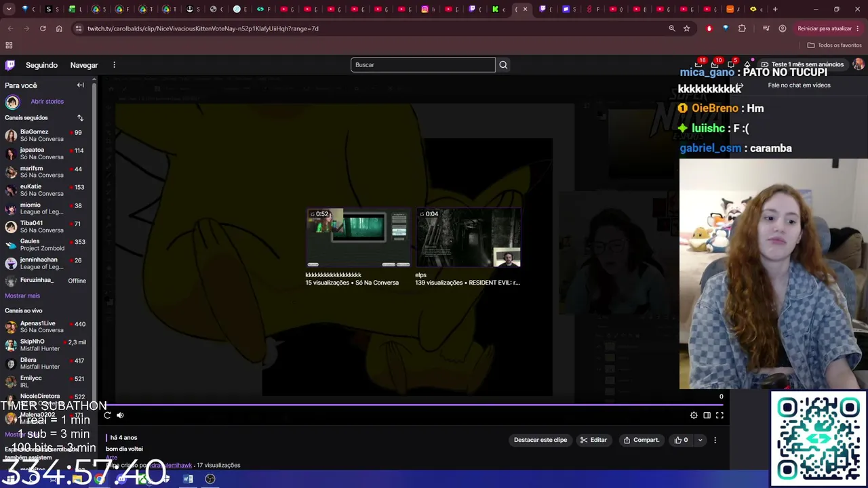Click the Compart. share button
This screenshot has width=868, height=488.
point(642,440)
